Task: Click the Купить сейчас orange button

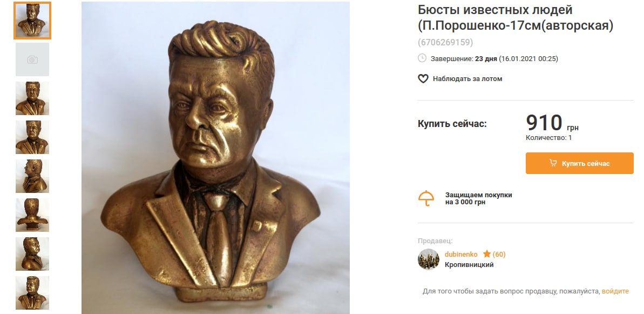Action: 580,163
